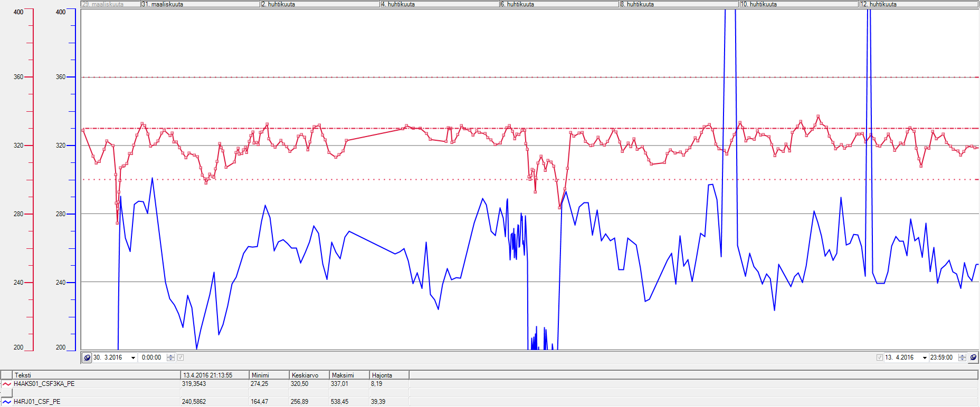This screenshot has height=407, width=980.
Task: Click the end time field 23:59:00
Action: pos(943,357)
